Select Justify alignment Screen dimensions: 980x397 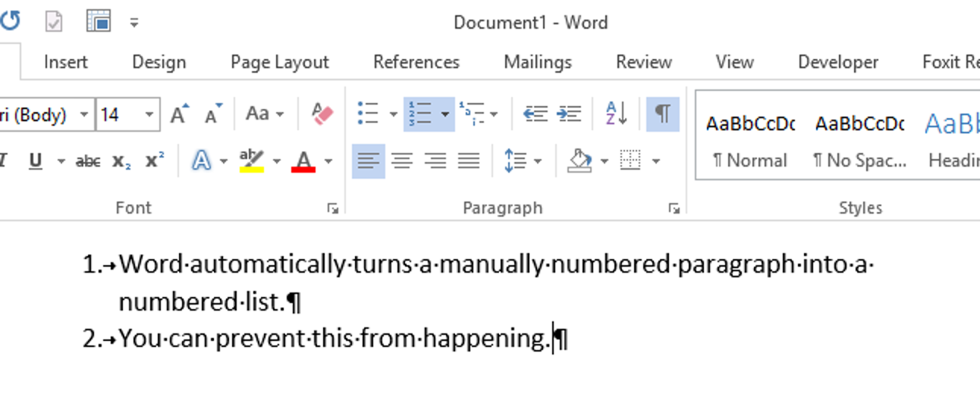(470, 161)
